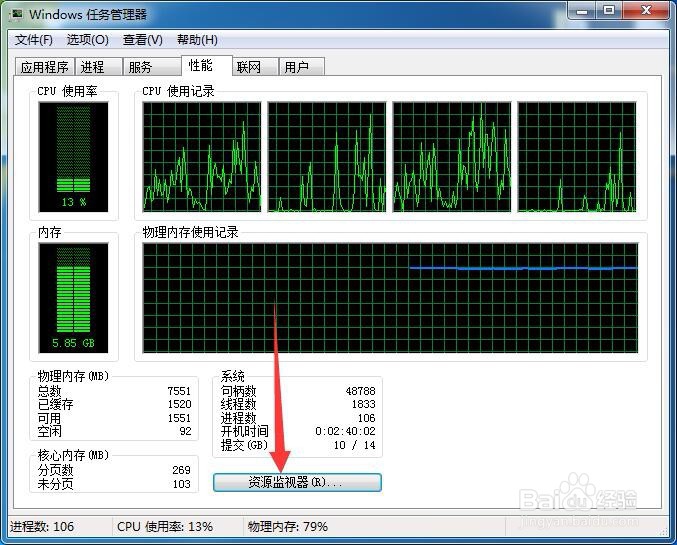677x545 pixels.
Task: Switch to the 联网 tab
Action: tap(255, 67)
